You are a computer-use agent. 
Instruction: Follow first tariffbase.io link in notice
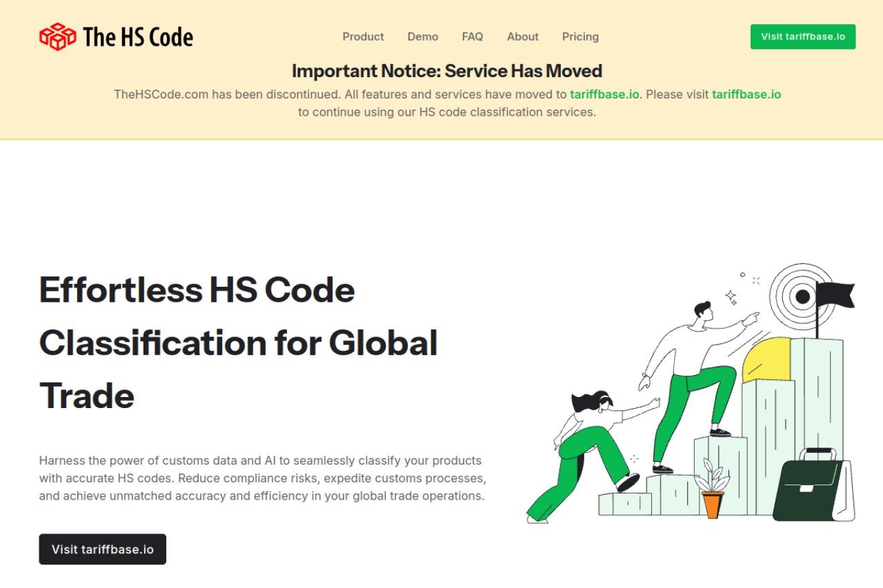click(x=604, y=94)
